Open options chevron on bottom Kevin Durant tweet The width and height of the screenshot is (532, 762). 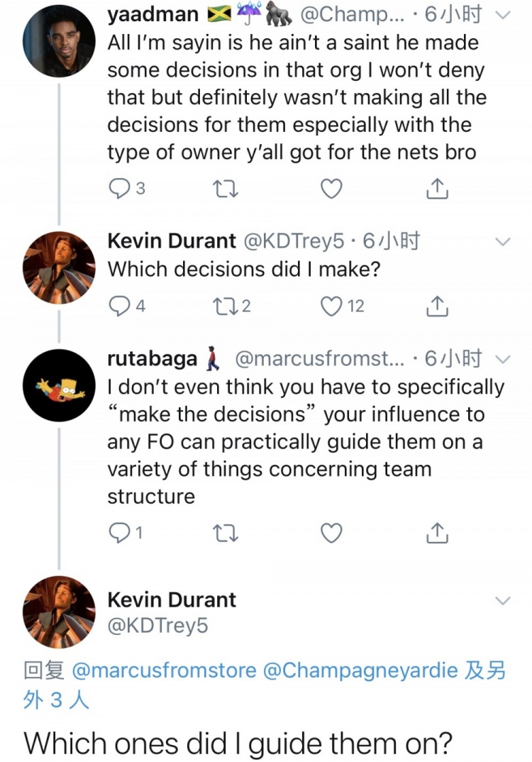502,601
